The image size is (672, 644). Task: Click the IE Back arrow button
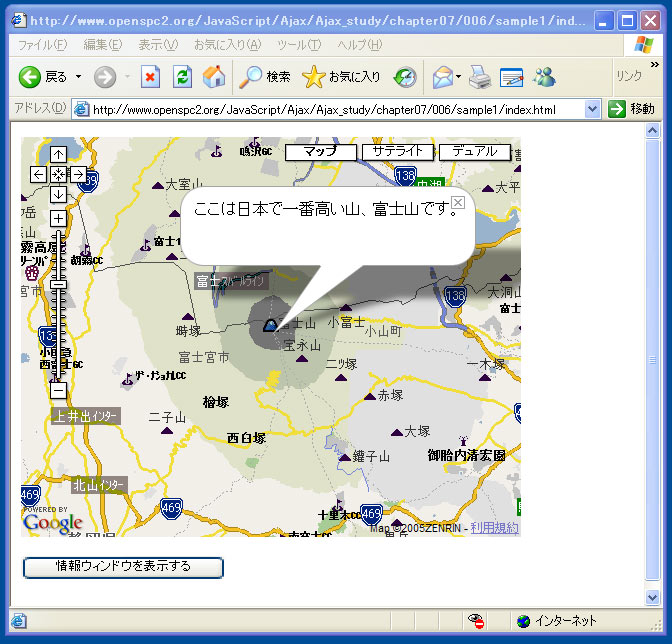click(x=30, y=77)
